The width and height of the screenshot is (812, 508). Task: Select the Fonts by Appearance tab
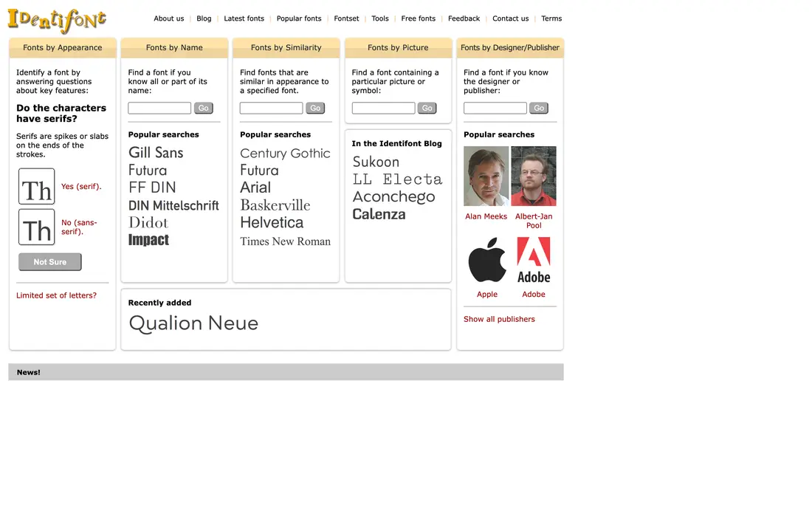pyautogui.click(x=63, y=48)
